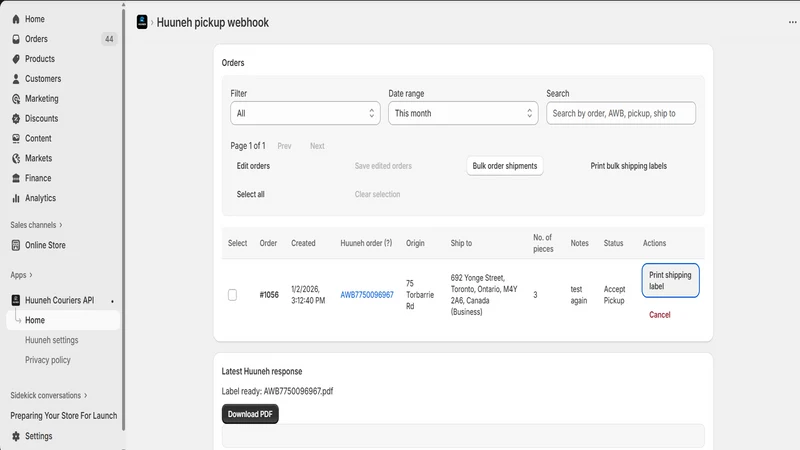Click the Bulk order shipments button
The image size is (800, 450).
pyautogui.click(x=505, y=166)
